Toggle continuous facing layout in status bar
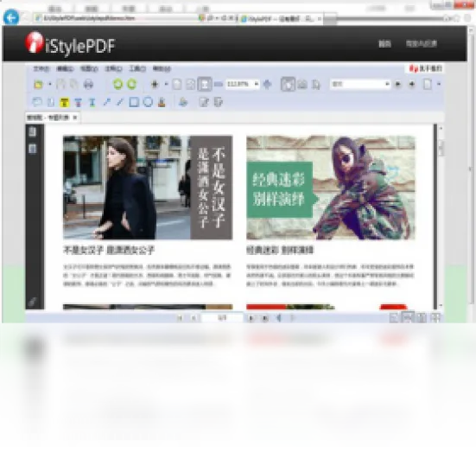The width and height of the screenshot is (476, 459). click(x=435, y=318)
